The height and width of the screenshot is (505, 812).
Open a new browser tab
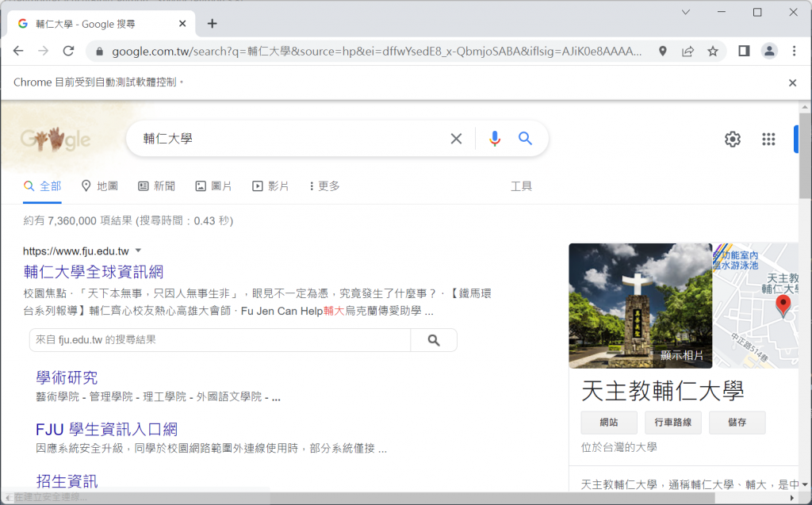(x=212, y=23)
